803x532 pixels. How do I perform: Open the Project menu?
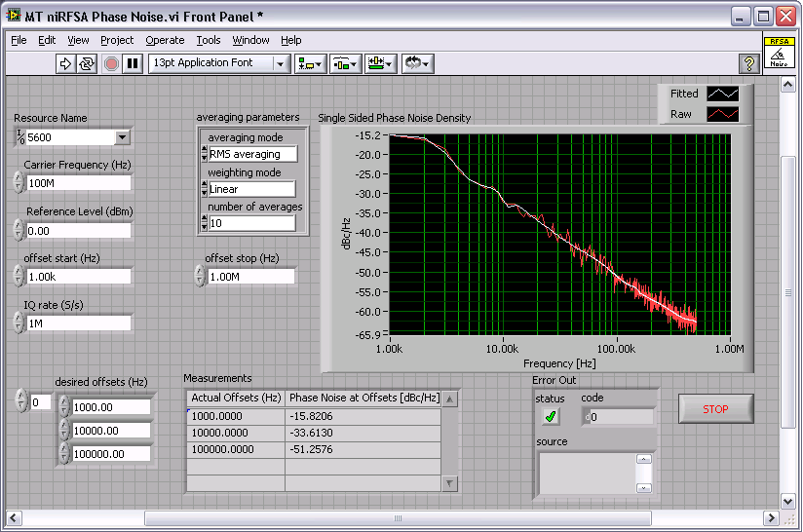pyautogui.click(x=117, y=40)
